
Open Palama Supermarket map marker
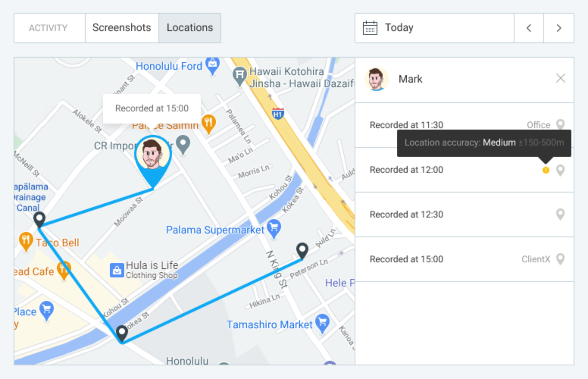point(274,229)
